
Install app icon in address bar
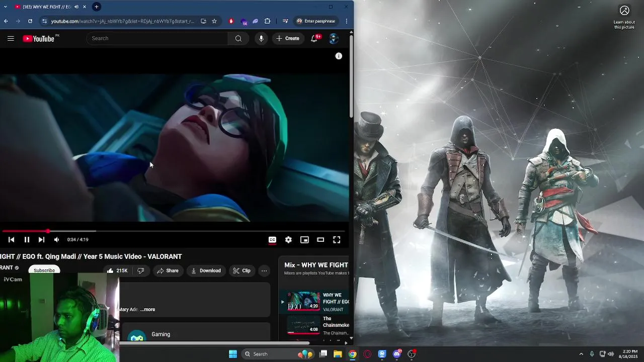tap(203, 21)
